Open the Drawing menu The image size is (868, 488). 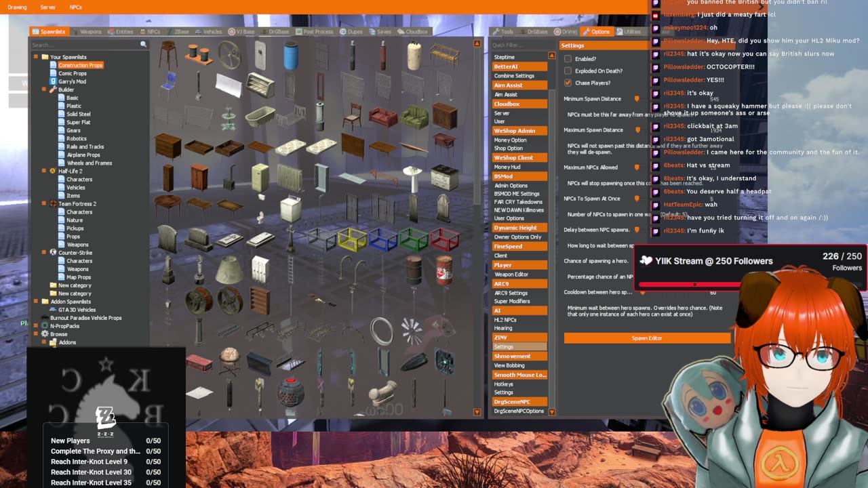(17, 7)
